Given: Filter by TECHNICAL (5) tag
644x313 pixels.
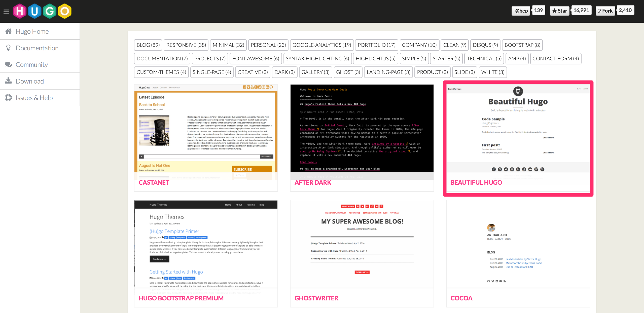Looking at the screenshot, I should (484, 59).
